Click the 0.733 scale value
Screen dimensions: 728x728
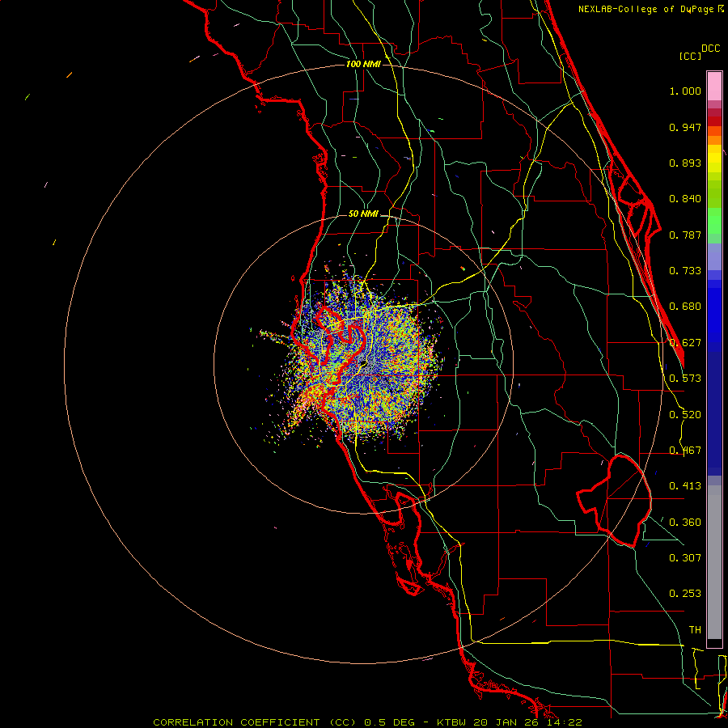[x=685, y=271]
